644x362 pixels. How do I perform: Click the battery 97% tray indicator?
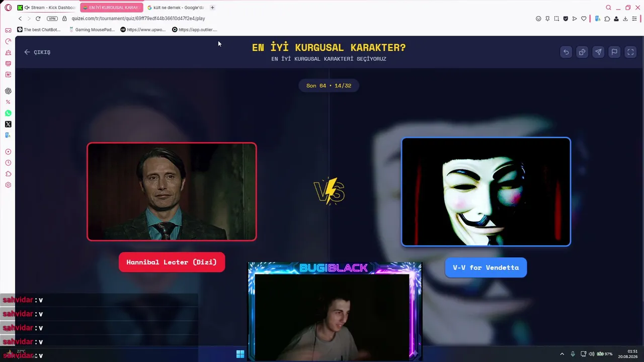click(x=604, y=354)
